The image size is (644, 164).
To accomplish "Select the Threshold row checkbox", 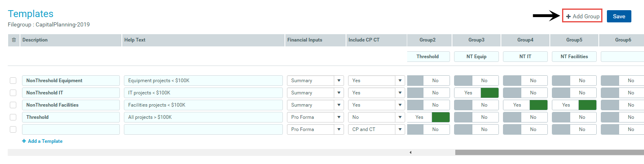I will click(13, 117).
